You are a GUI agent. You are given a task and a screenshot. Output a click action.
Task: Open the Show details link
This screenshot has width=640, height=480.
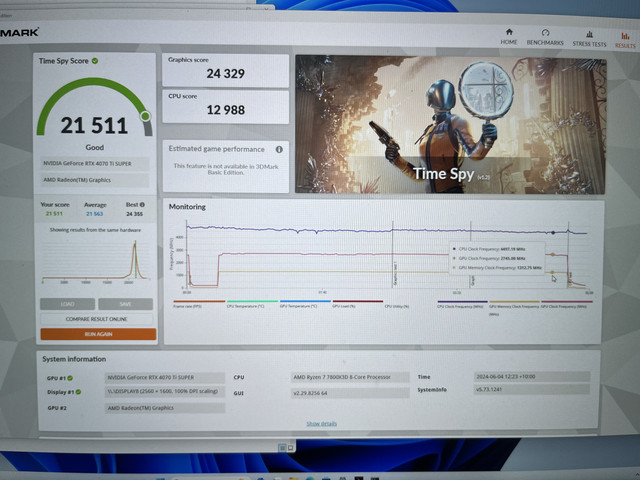[x=322, y=424]
